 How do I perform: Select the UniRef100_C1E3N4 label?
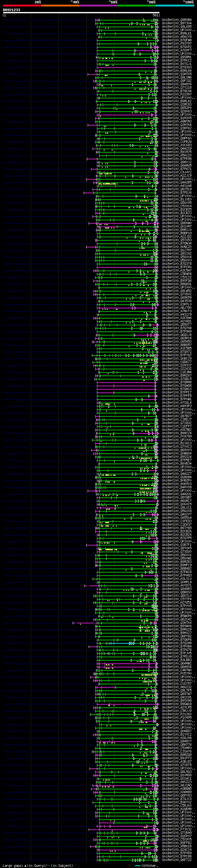[x=176, y=372]
